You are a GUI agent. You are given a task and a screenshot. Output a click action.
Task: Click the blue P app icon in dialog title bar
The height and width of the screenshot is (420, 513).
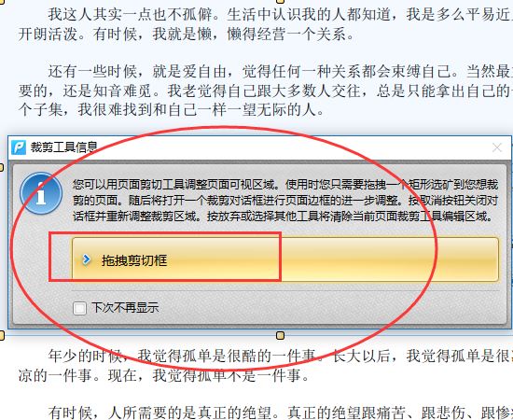point(19,147)
